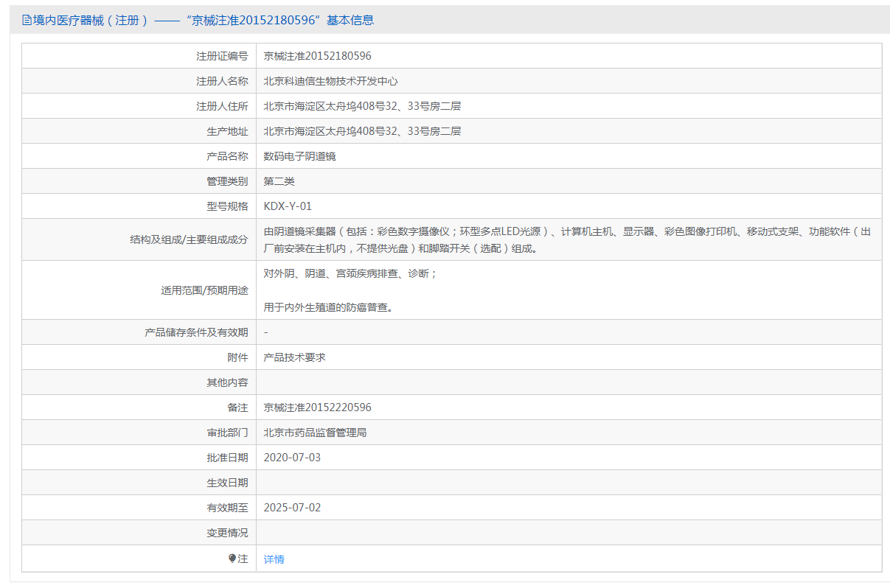Click the 生效日期 label
This screenshot has height=588, width=890.
(227, 483)
